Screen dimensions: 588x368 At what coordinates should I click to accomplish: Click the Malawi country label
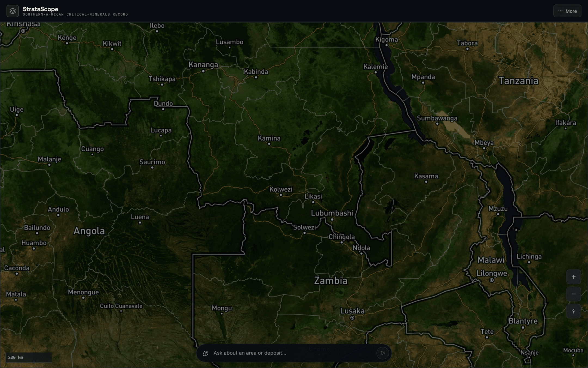tap(491, 260)
